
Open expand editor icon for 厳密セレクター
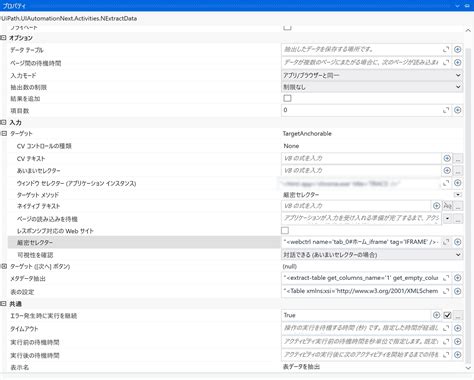click(x=446, y=242)
